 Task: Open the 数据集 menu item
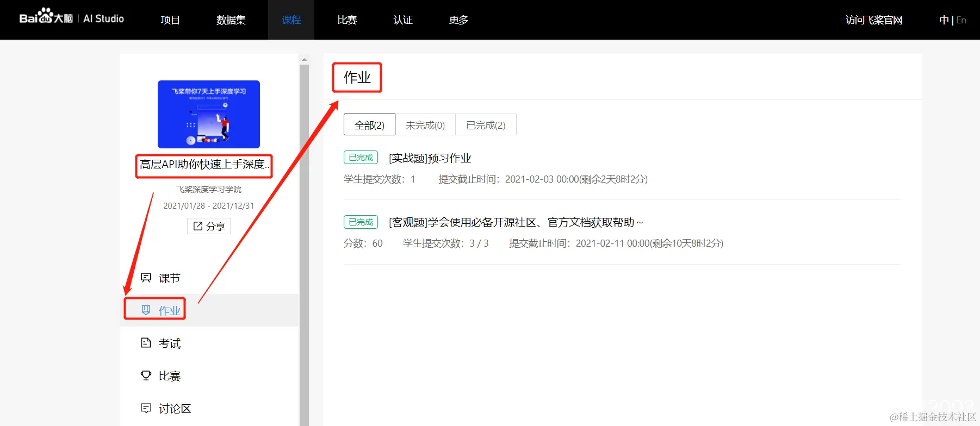pyautogui.click(x=231, y=20)
